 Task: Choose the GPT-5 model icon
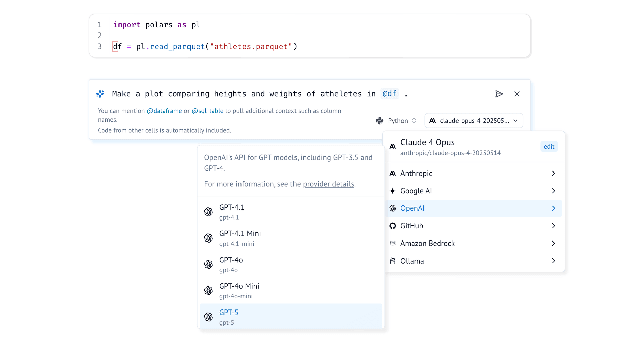208,317
